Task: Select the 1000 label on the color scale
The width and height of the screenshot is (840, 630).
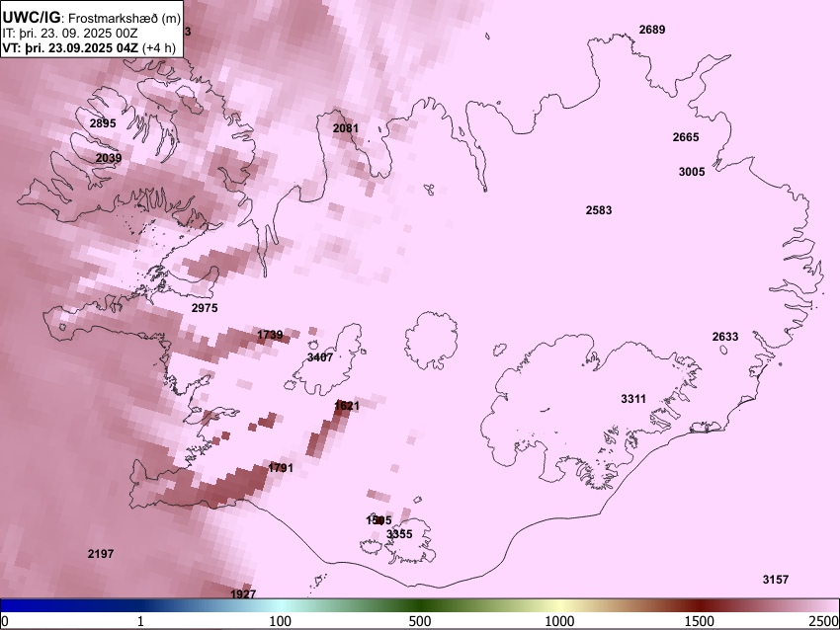Action: click(x=559, y=621)
